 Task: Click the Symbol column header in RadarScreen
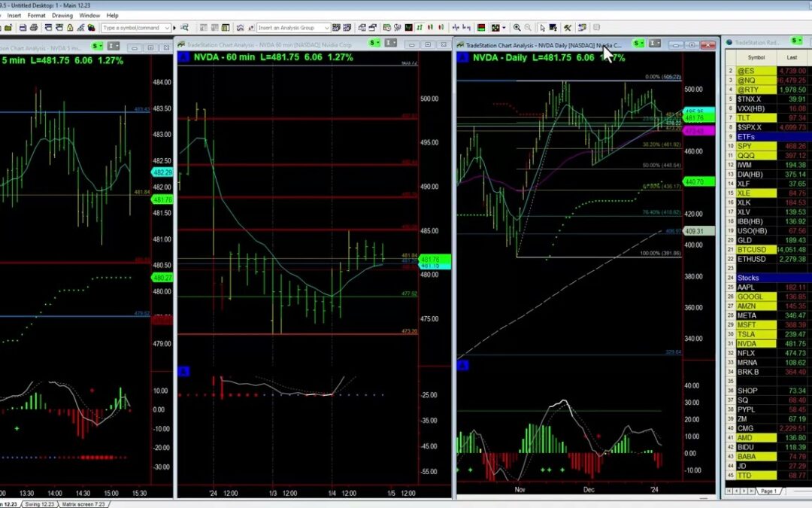756,57
